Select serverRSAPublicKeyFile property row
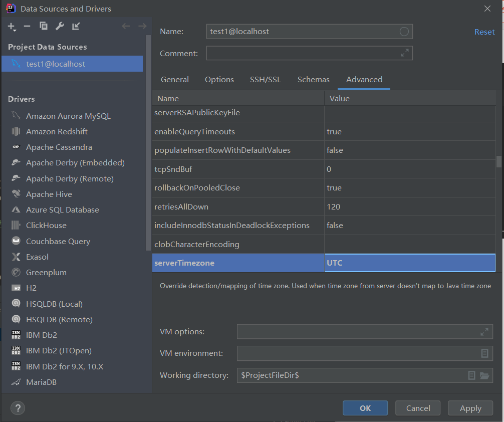Image resolution: width=504 pixels, height=422 pixels. pos(324,113)
